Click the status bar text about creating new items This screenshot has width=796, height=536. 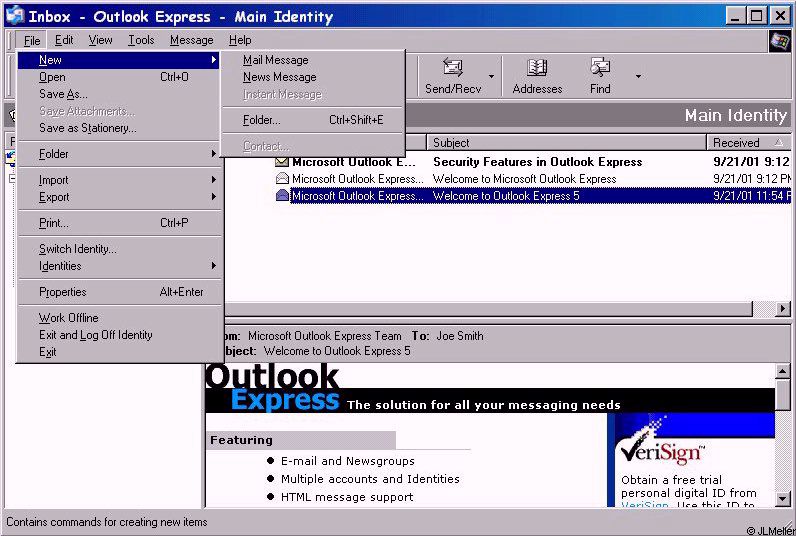[x=107, y=522]
